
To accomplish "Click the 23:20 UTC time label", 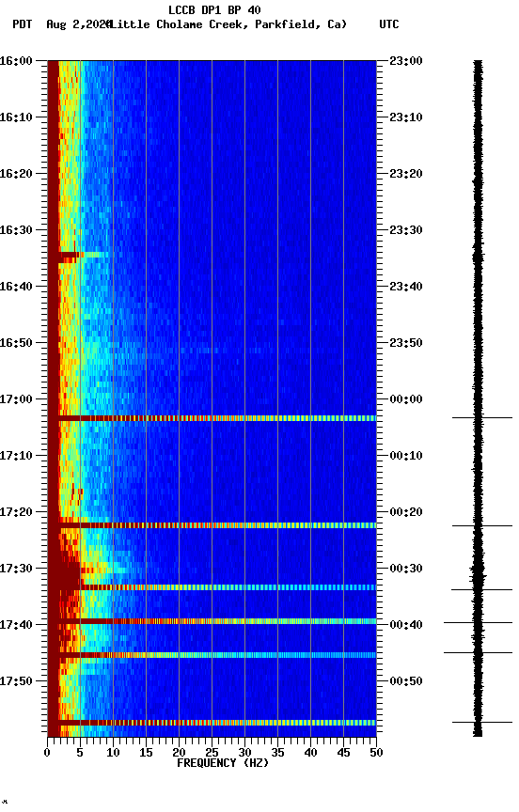I will [406, 174].
